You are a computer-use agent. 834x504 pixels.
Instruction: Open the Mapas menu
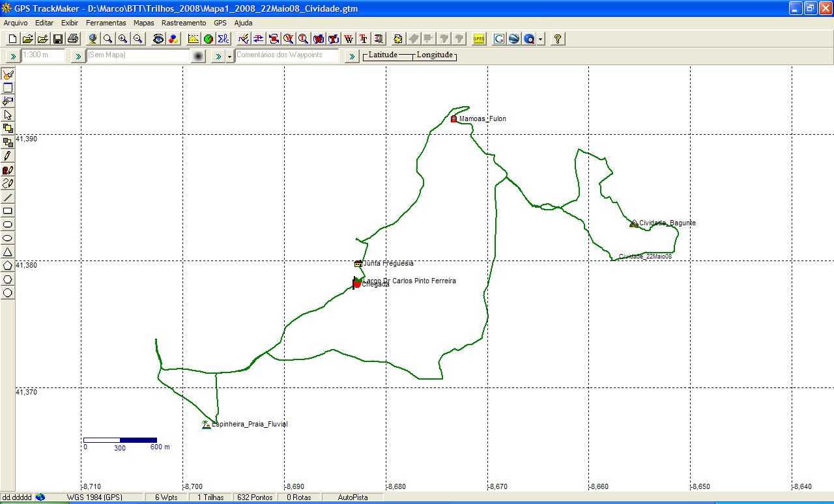click(143, 23)
